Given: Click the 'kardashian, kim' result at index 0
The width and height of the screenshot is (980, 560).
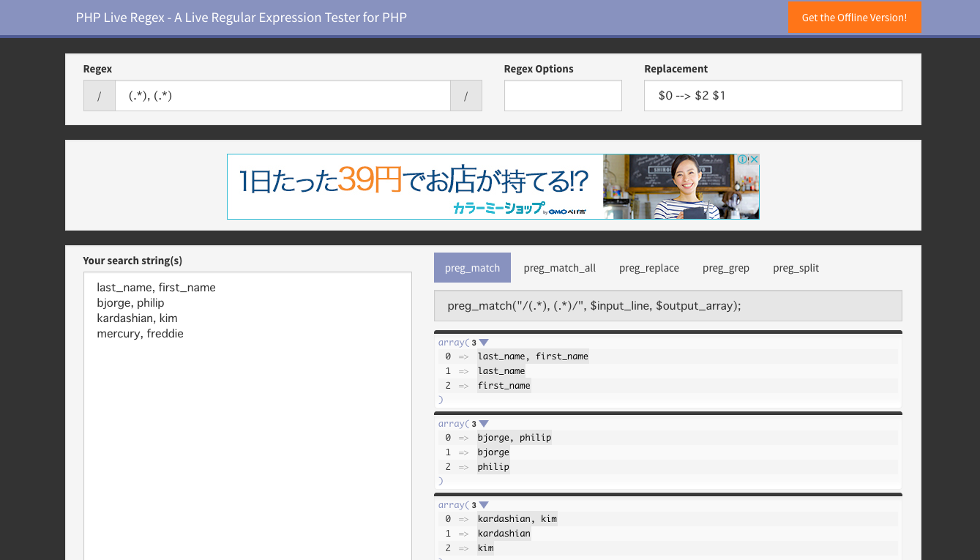Looking at the screenshot, I should [x=517, y=519].
